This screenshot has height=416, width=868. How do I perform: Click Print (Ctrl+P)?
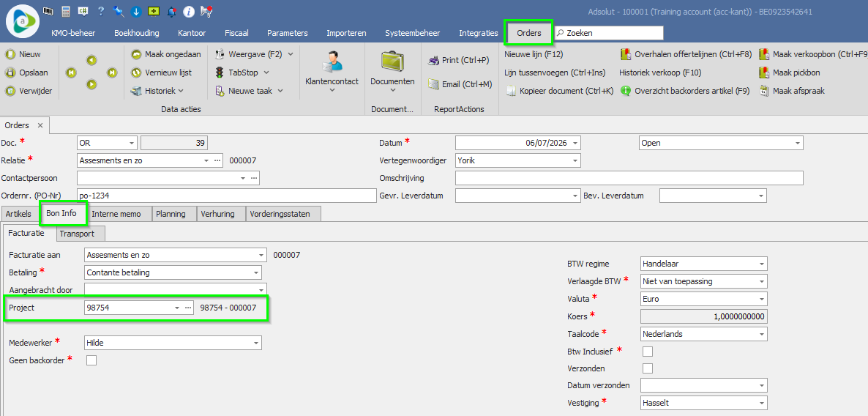pos(458,60)
